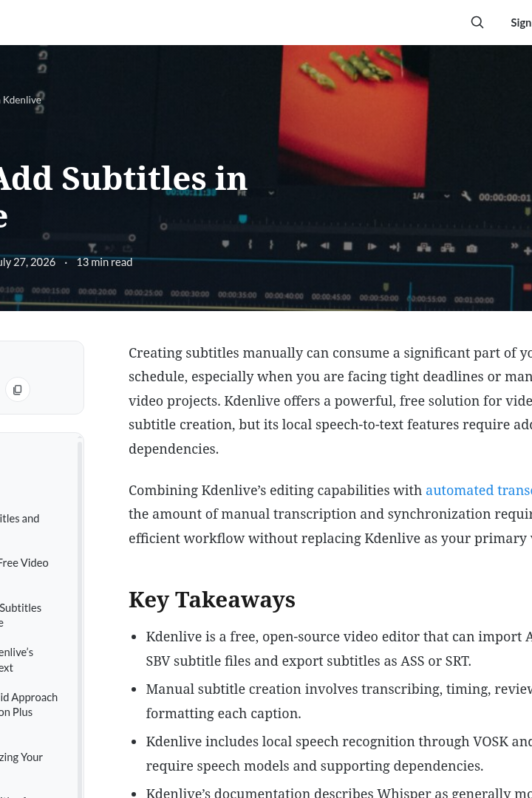Viewport: 532px width, 798px height.
Task: Open the Kdenlive breadcrumb link
Action: click(21, 100)
